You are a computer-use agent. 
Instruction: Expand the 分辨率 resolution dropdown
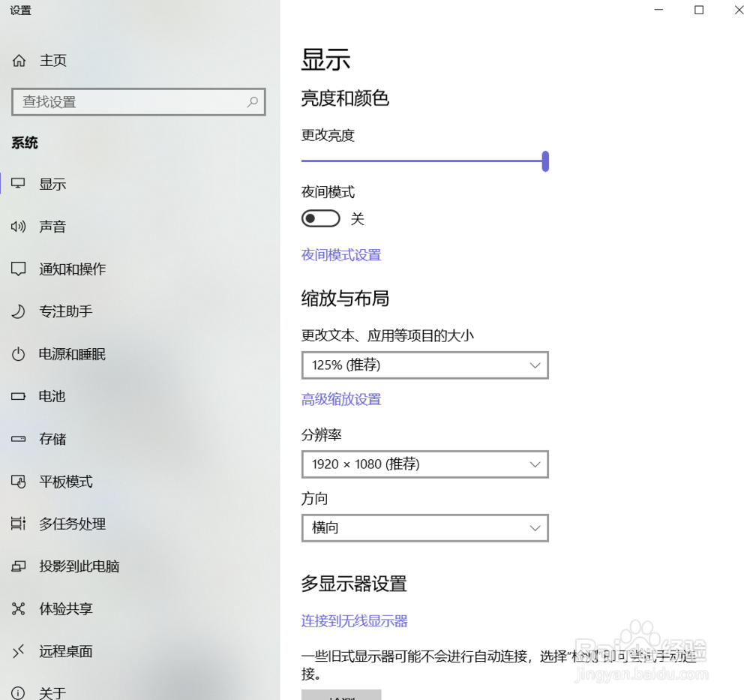coord(424,464)
